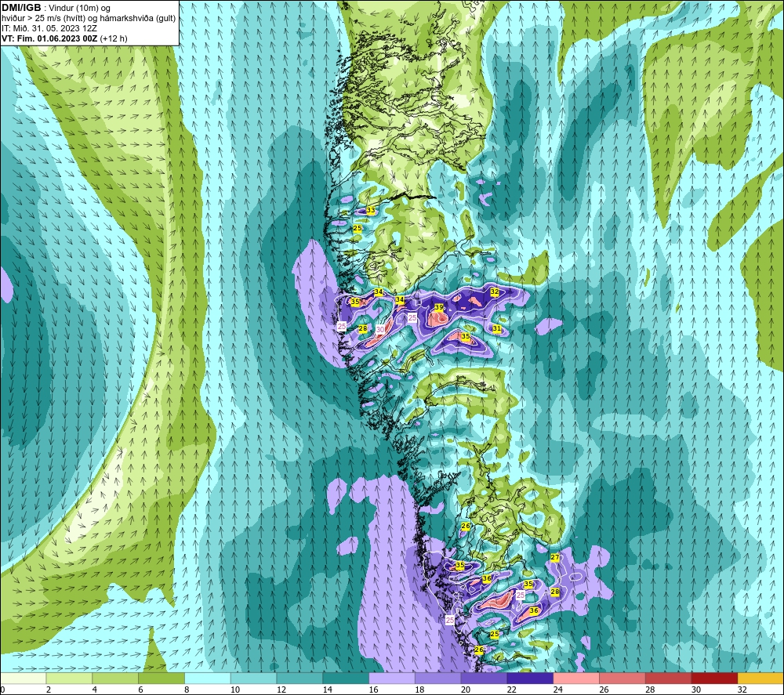The height and width of the screenshot is (695, 784).
Task: Click legend scale tick number 10
Action: pos(235,690)
